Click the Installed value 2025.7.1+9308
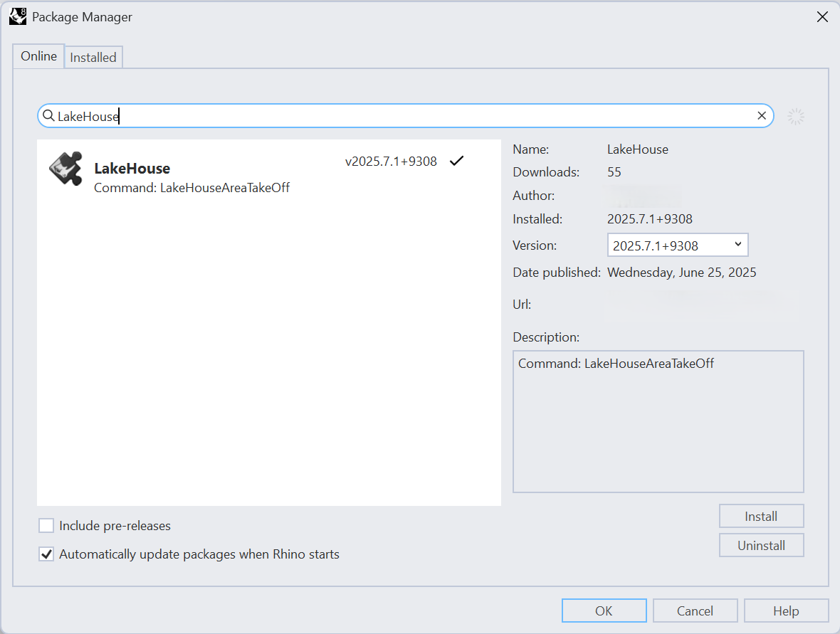840x634 pixels. click(650, 219)
